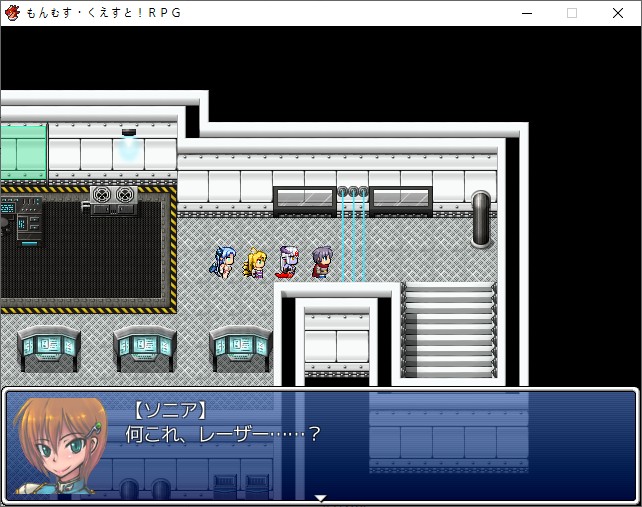Click the right glass window panel on wall
The image size is (642, 507).
[401, 200]
